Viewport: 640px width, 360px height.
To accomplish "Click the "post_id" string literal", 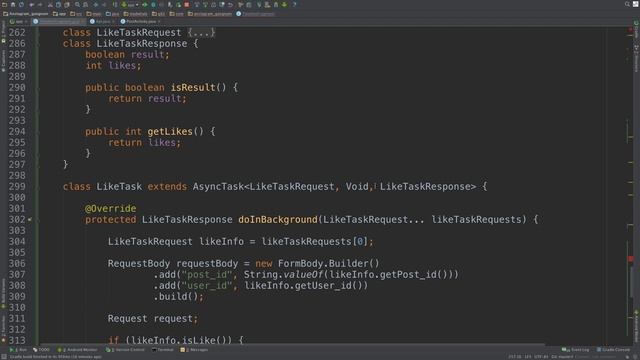I will [207, 275].
